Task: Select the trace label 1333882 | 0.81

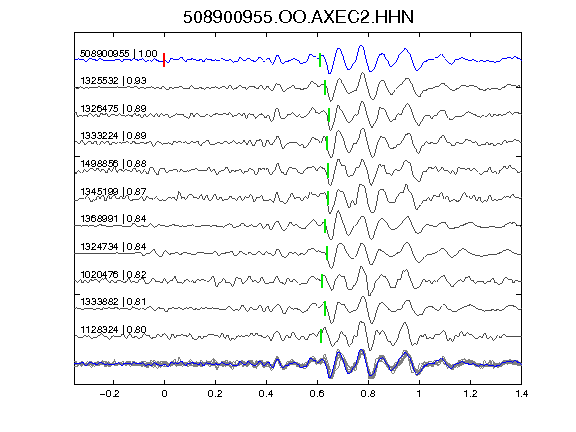Action: 114,302
